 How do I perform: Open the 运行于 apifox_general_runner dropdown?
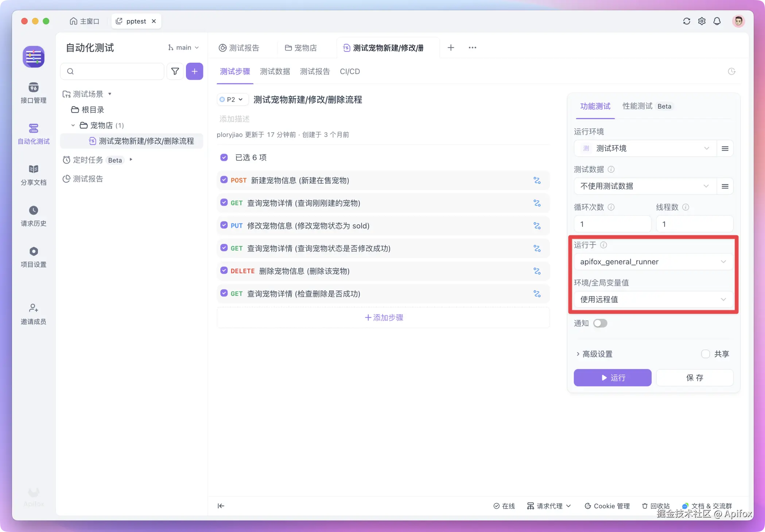tap(653, 262)
